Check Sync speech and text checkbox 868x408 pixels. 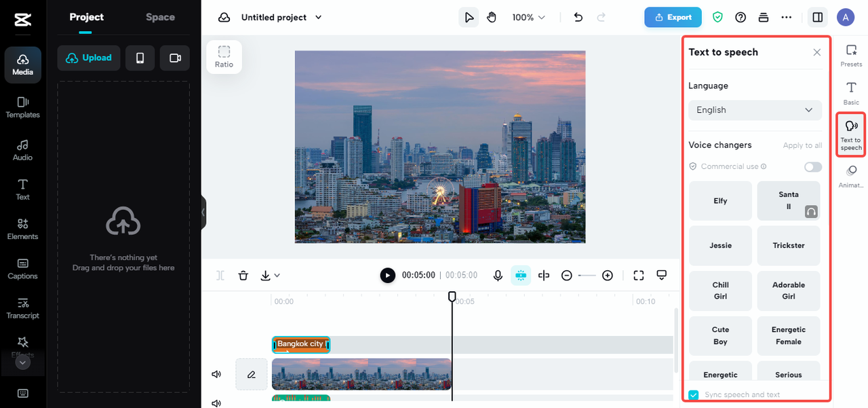coord(694,395)
